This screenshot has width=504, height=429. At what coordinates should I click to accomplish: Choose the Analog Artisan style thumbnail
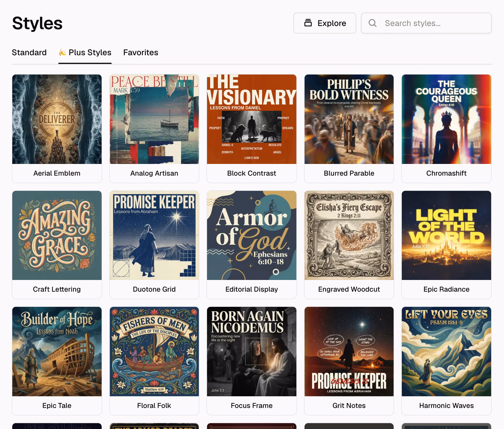point(154,119)
